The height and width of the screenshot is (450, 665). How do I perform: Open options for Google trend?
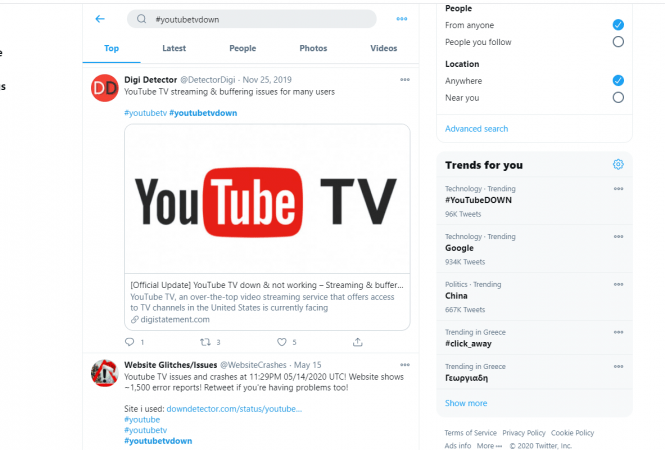coord(618,237)
